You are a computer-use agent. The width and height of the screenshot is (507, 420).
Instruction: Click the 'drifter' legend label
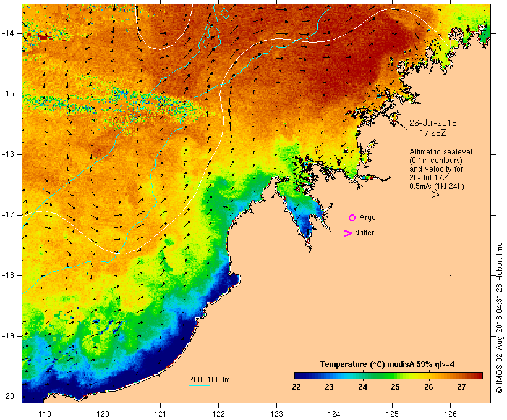[364, 233]
